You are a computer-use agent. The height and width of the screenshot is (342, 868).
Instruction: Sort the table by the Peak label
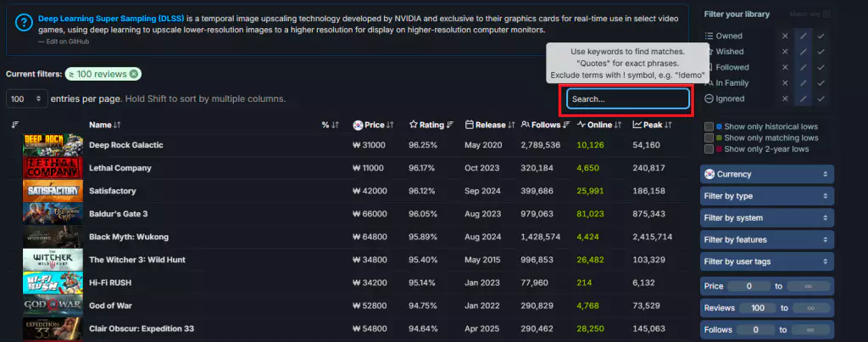point(654,126)
